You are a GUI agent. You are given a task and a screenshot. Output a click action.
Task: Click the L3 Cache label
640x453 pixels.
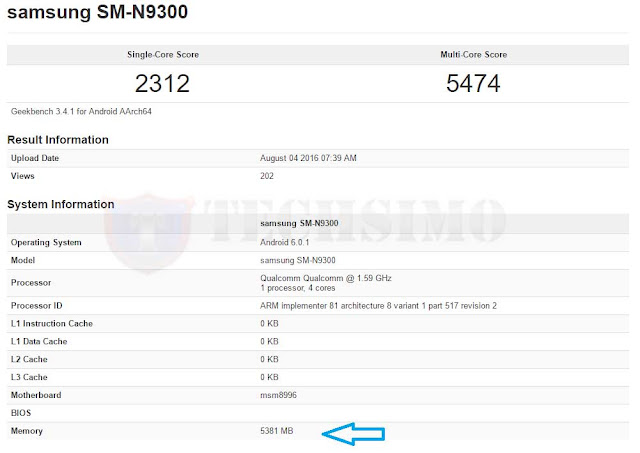(x=29, y=378)
